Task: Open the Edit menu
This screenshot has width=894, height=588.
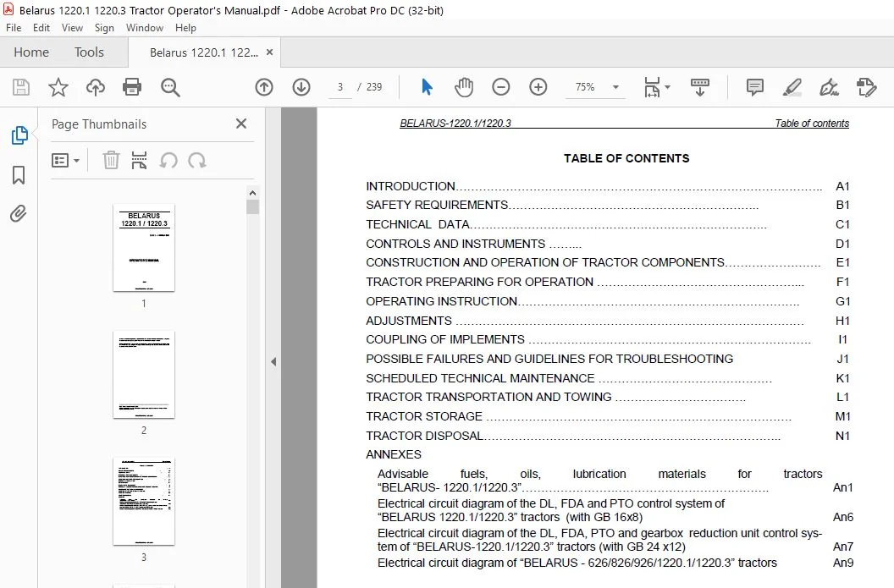Action: (41, 27)
